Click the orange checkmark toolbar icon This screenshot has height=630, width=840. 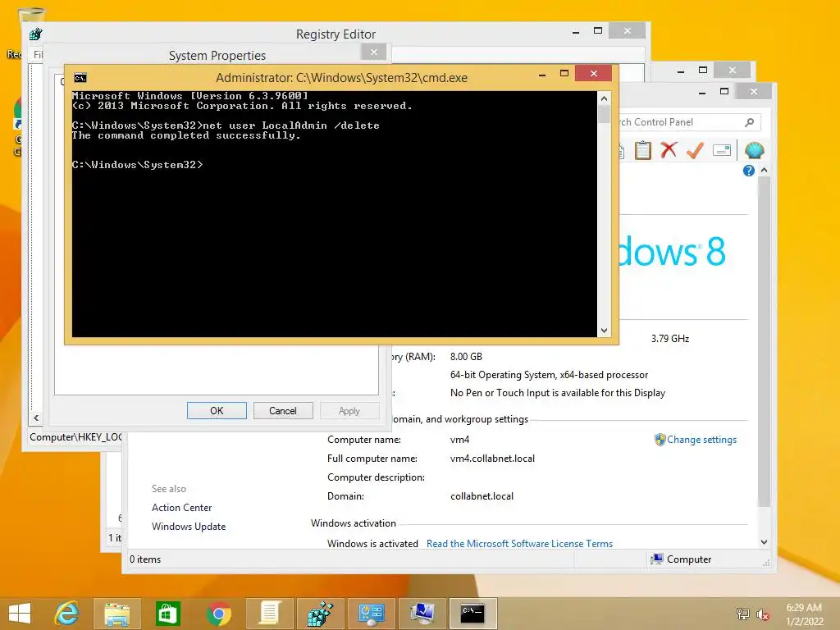pos(695,151)
